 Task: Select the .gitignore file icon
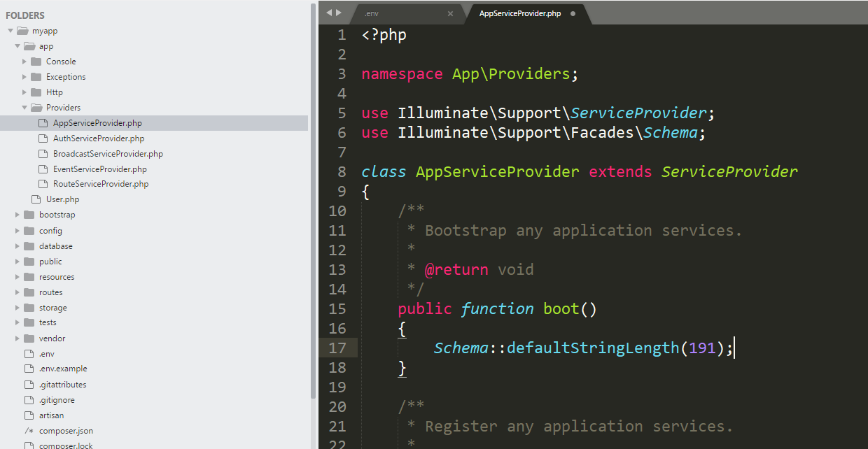[29, 400]
